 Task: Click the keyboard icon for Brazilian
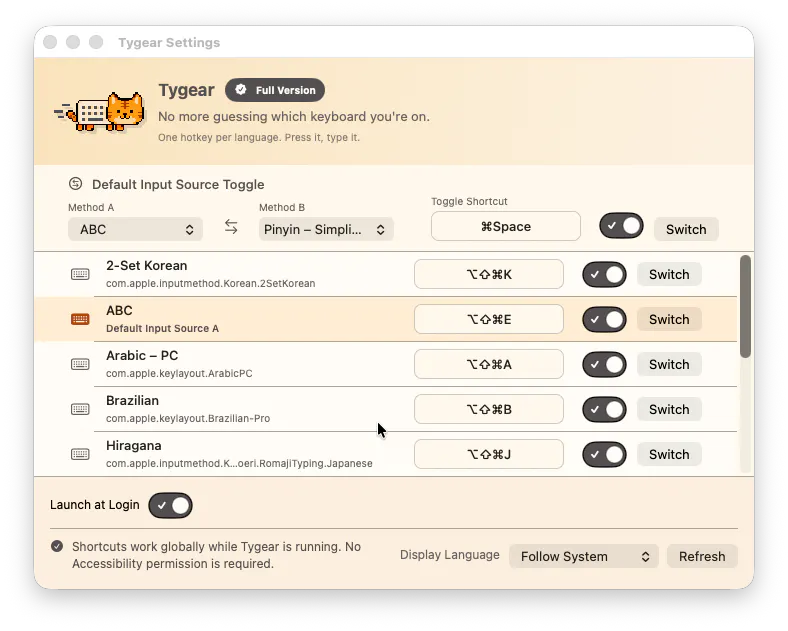pyautogui.click(x=80, y=409)
